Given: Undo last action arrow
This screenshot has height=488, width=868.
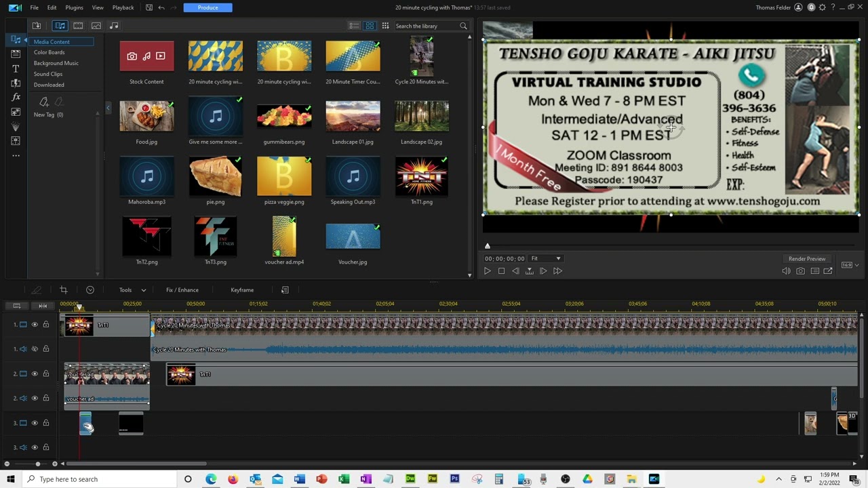Looking at the screenshot, I should 161,7.
